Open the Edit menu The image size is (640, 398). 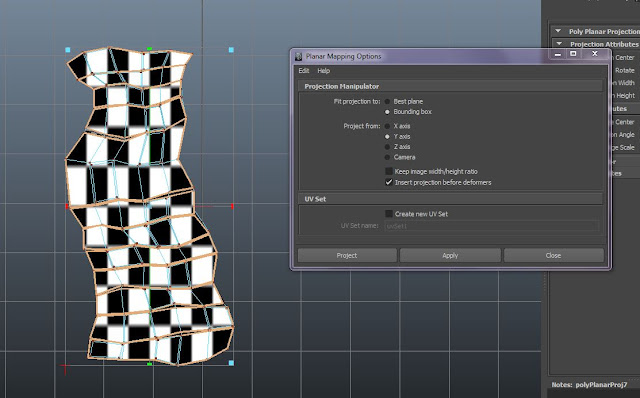[x=304, y=71]
